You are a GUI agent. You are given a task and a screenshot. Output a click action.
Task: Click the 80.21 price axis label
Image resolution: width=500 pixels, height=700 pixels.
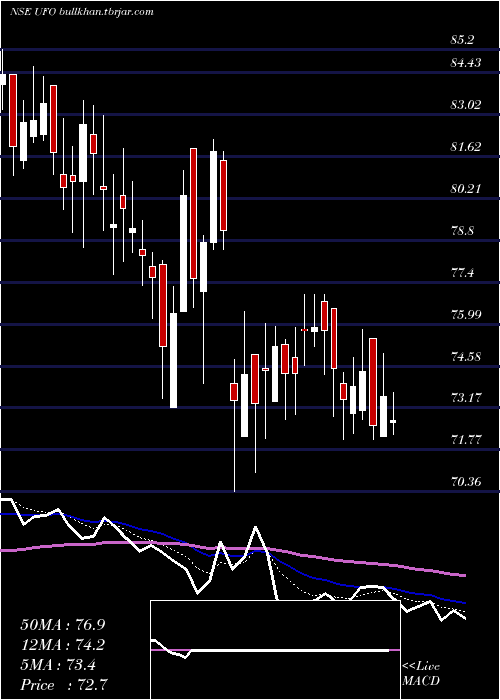click(466, 189)
